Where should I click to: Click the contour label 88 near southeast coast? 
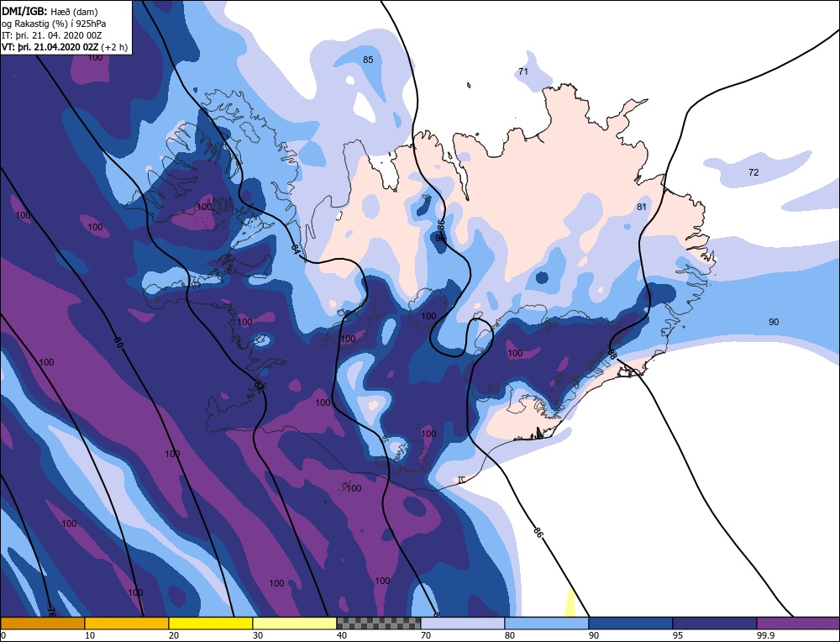click(611, 355)
